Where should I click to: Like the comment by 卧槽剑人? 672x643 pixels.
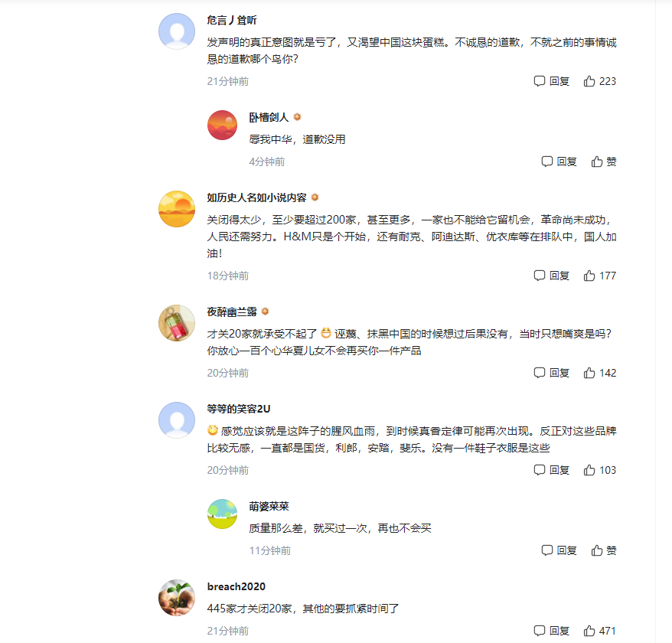(603, 162)
